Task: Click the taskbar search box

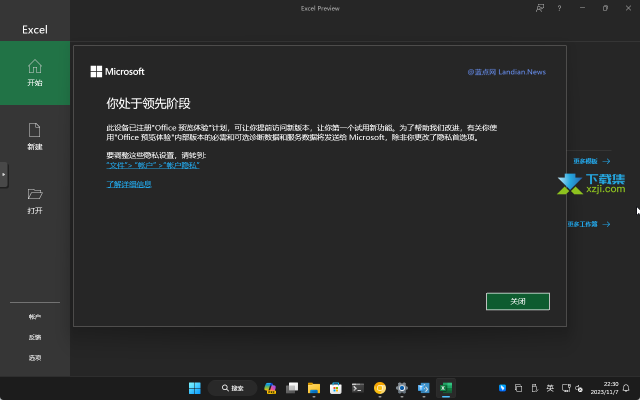Action: [232, 388]
